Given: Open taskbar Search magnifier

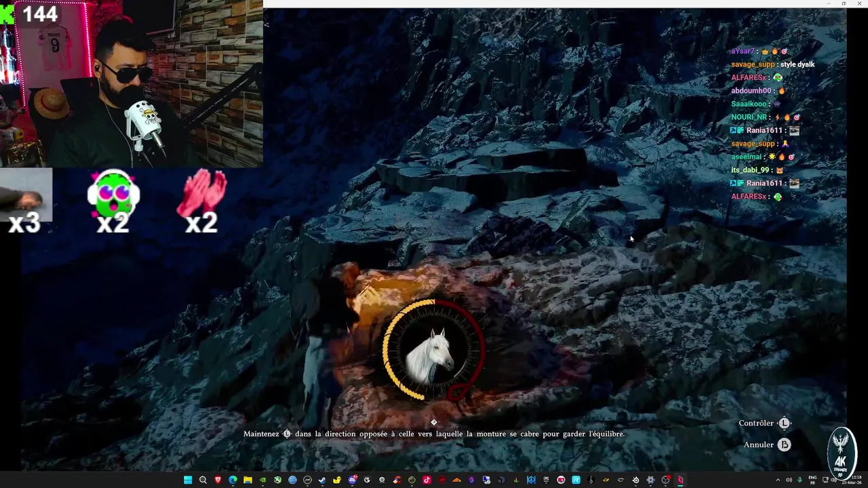Looking at the screenshot, I should click(202, 480).
